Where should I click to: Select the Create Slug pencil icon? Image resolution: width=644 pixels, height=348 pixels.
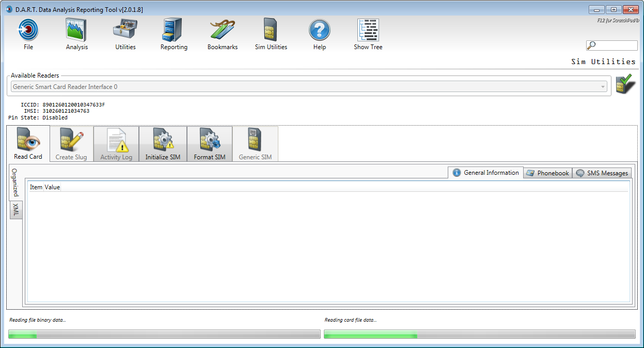pos(71,140)
